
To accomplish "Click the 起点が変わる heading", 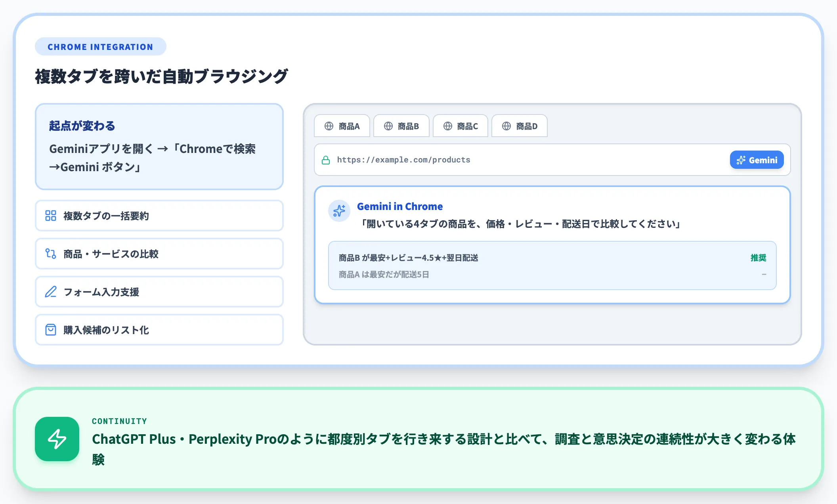I will point(82,126).
